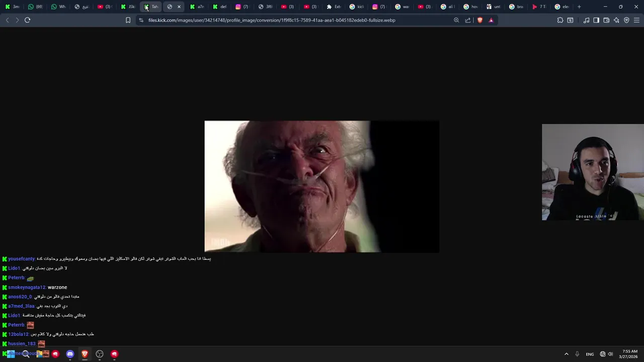
Task: Click the streamer webcam overlay
Action: coord(593,172)
